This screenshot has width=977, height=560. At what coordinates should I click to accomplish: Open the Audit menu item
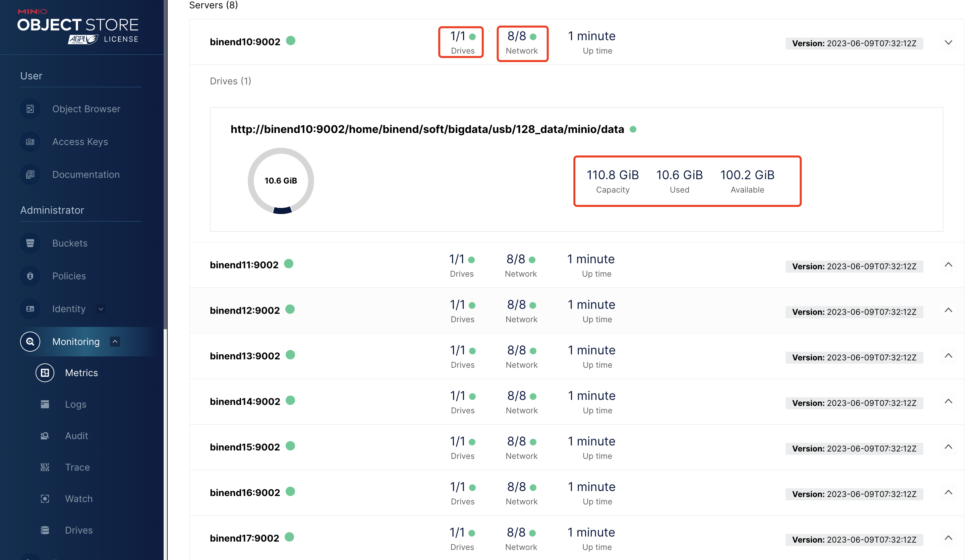[76, 436]
